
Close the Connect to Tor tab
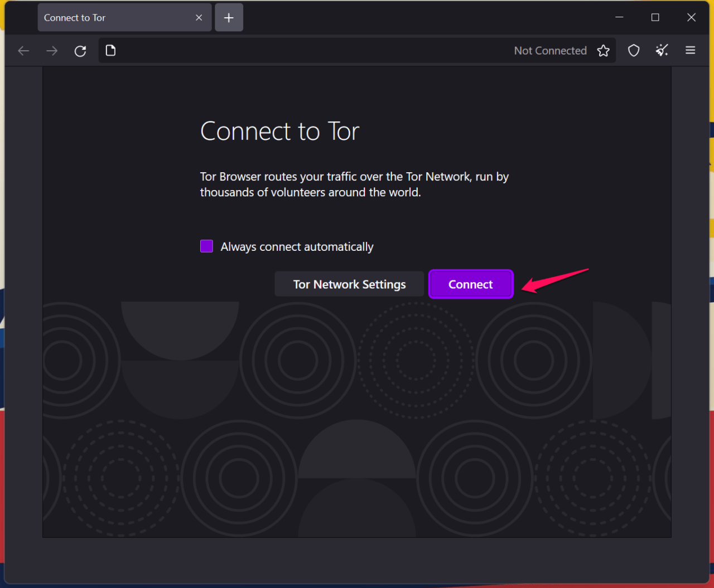click(x=199, y=17)
